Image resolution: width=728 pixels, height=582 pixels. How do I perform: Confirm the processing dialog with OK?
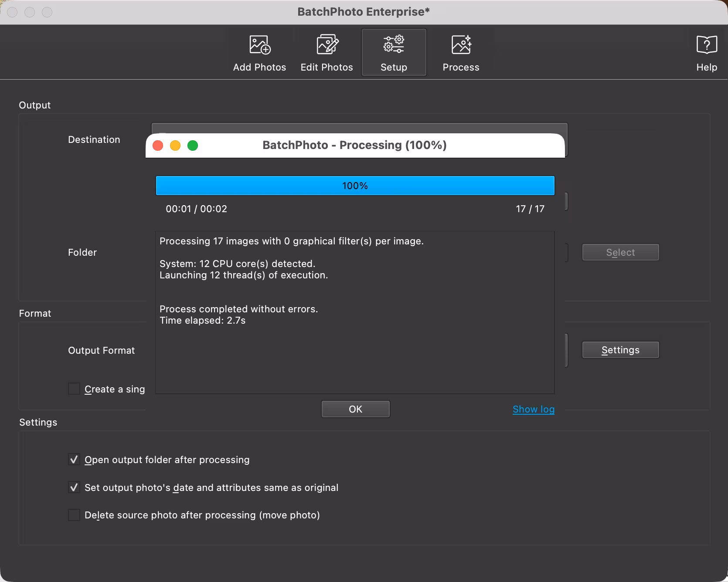click(x=355, y=409)
